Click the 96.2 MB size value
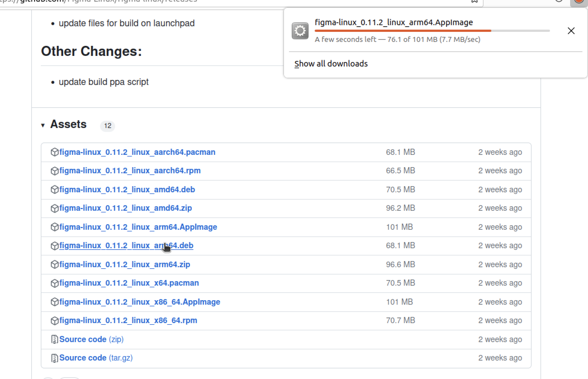Image resolution: width=588 pixels, height=379 pixels. (400, 208)
